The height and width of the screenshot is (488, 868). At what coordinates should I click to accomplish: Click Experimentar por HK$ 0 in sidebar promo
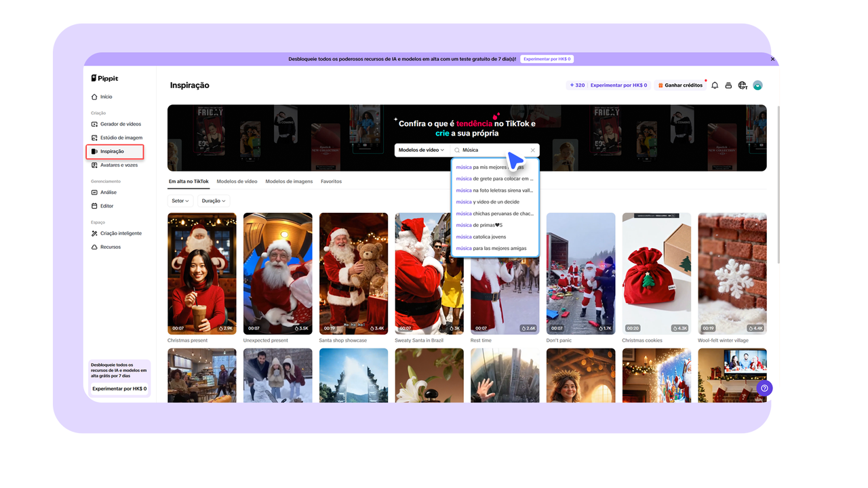(119, 389)
